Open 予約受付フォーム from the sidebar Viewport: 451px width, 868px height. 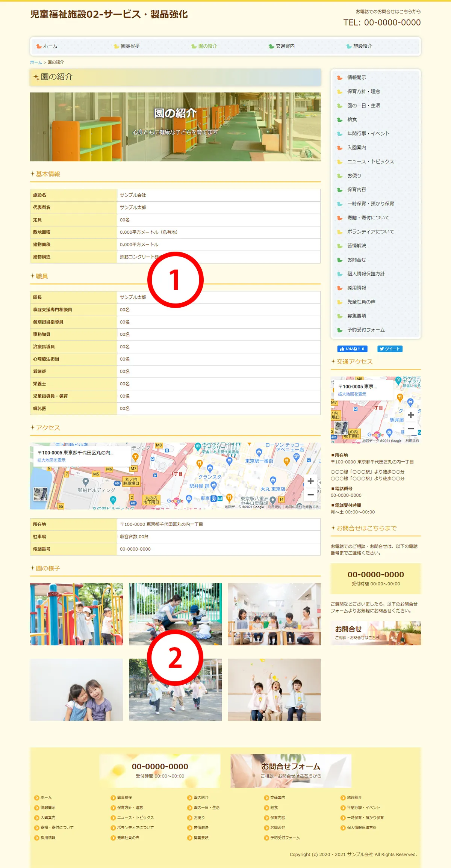point(366,330)
